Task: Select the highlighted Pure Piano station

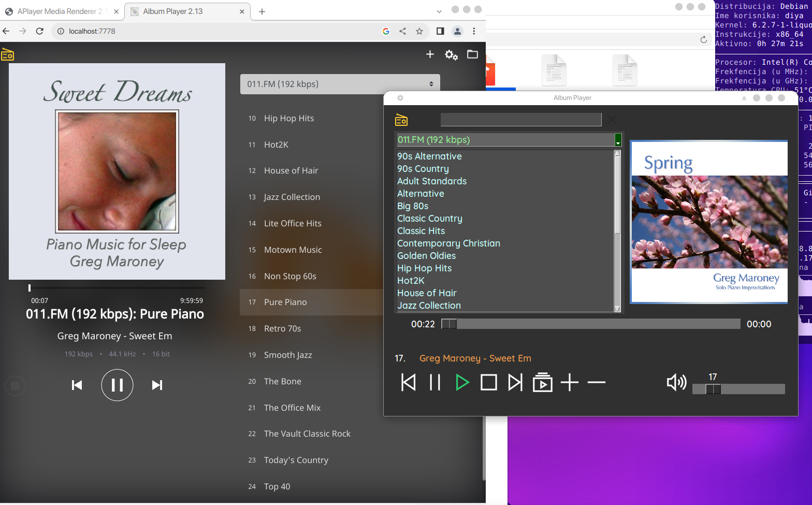Action: 311,302
